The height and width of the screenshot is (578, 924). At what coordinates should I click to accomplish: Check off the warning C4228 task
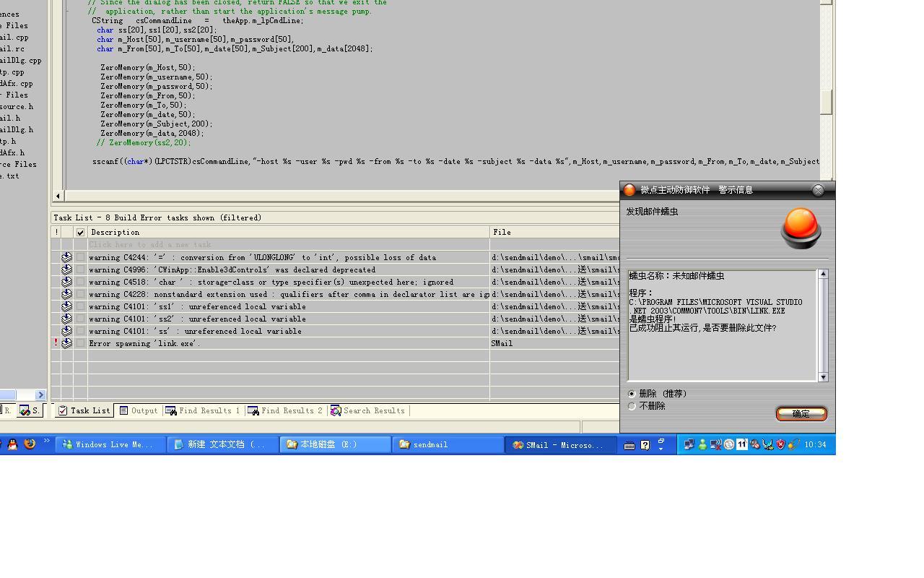click(80, 294)
